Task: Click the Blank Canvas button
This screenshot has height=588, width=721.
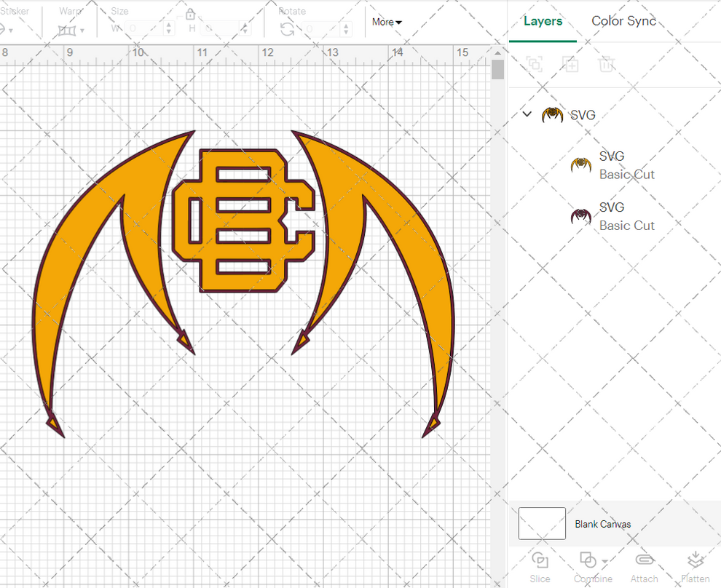Action: point(603,523)
